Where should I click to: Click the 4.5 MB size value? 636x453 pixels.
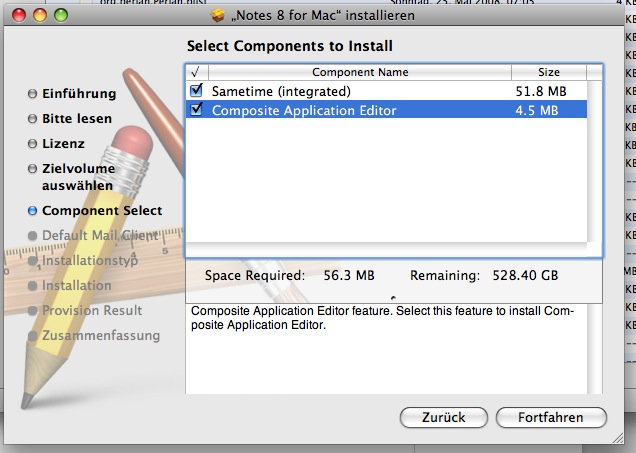click(x=537, y=110)
